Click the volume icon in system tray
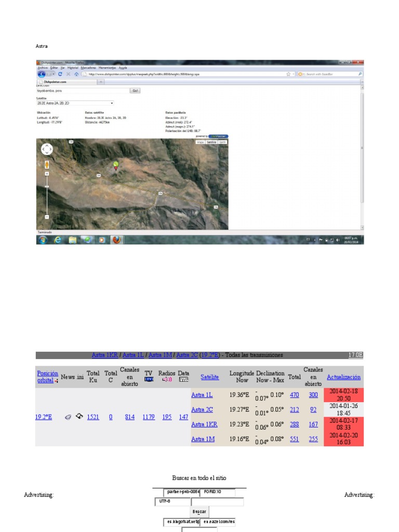This screenshot has height=532, width=399. click(338, 240)
